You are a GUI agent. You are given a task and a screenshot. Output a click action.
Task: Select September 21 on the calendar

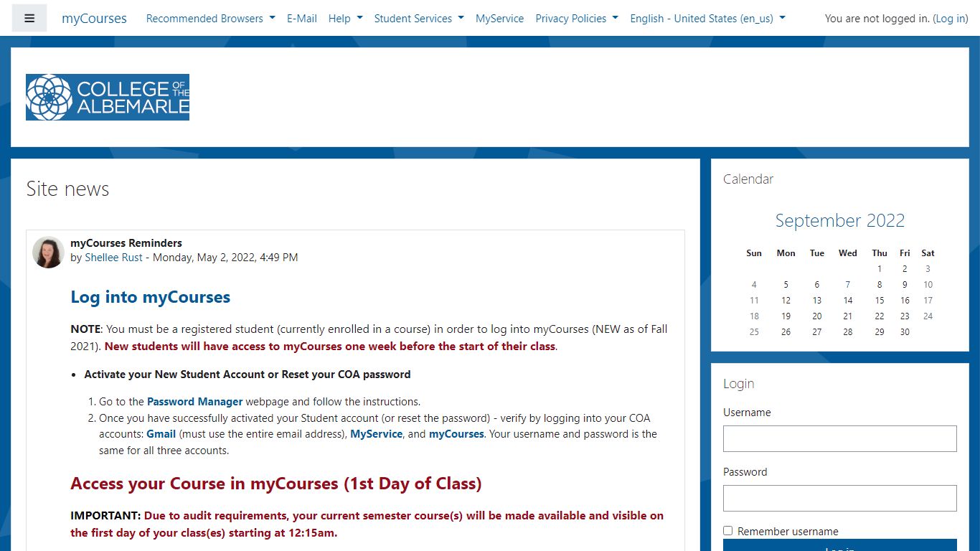[848, 316]
